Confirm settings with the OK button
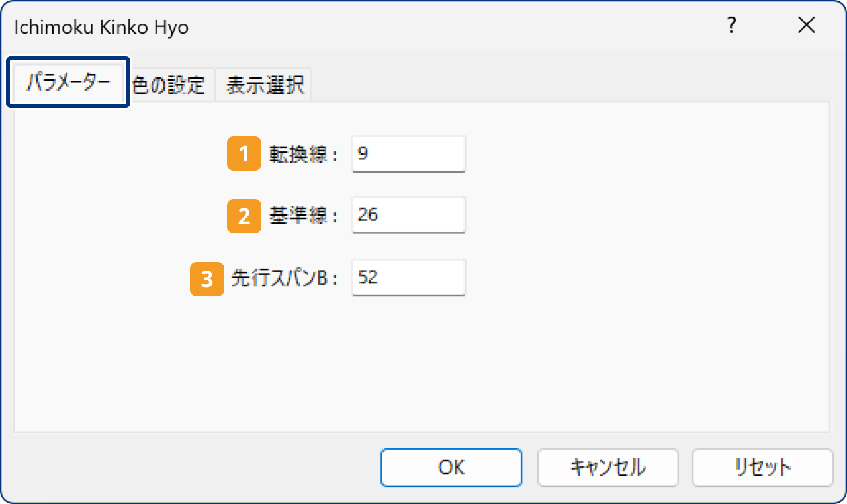This screenshot has width=847, height=504. click(x=451, y=468)
